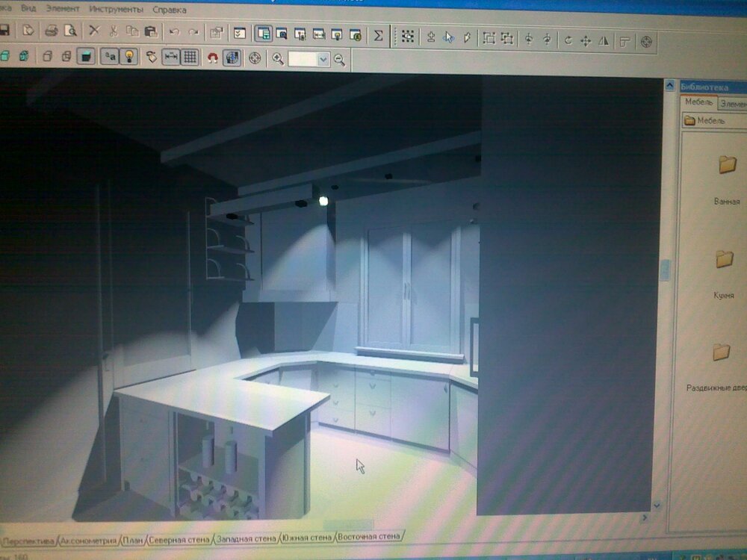
Task: Delete the selected element with the X icon
Action: click(94, 31)
